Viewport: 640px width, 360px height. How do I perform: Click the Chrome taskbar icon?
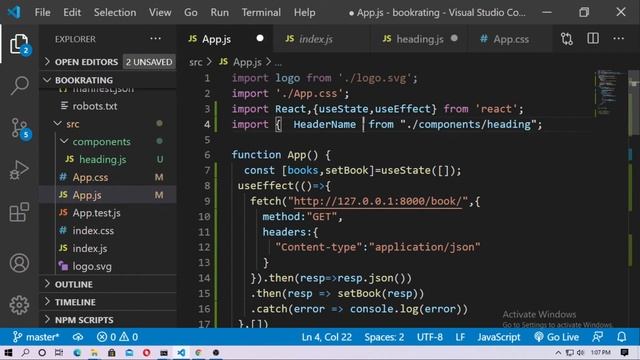198,352
